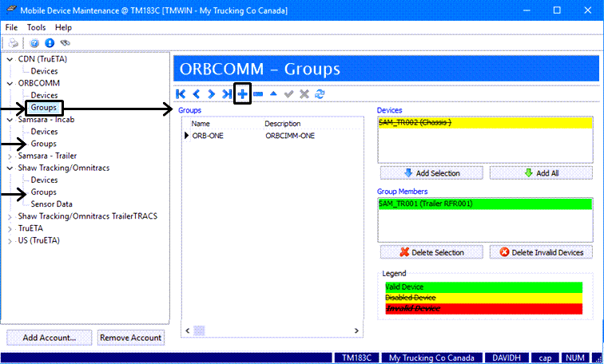Collapse the ORBCOMM tree node
The width and height of the screenshot is (604, 364).
point(10,83)
